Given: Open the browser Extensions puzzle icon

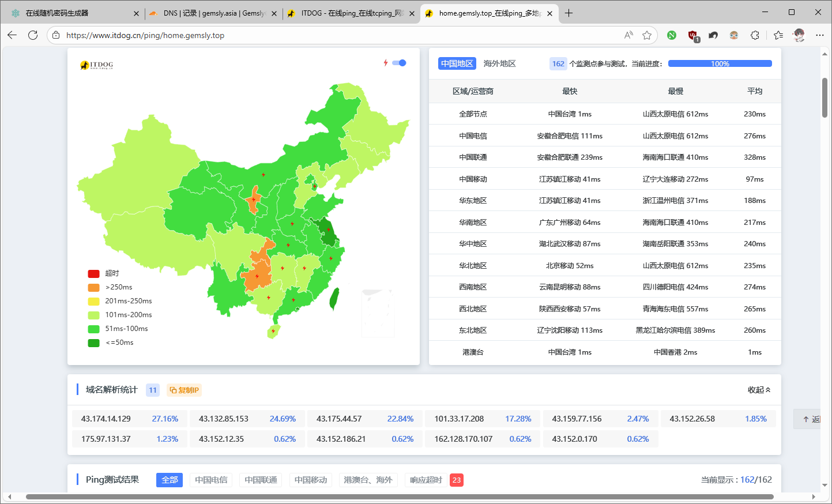Looking at the screenshot, I should (755, 35).
